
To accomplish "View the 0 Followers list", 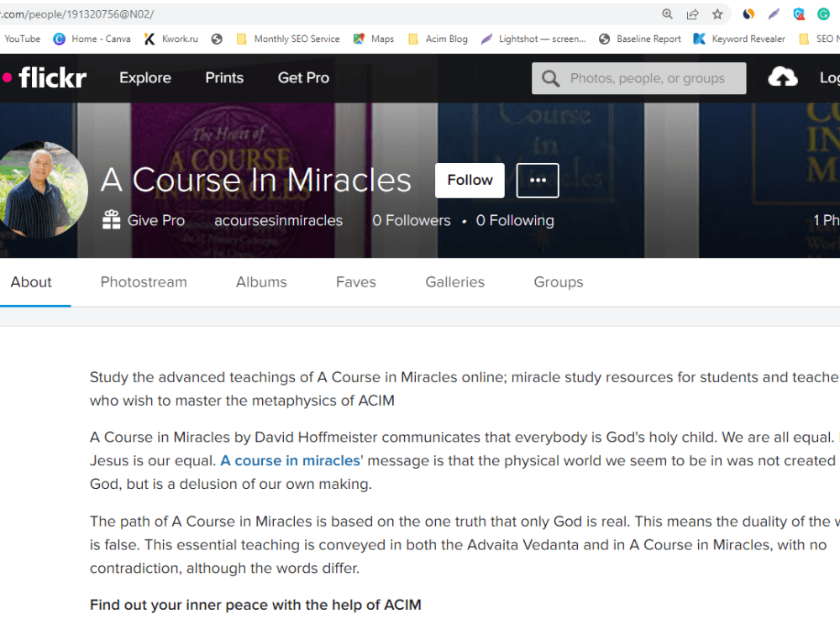I will pos(412,220).
